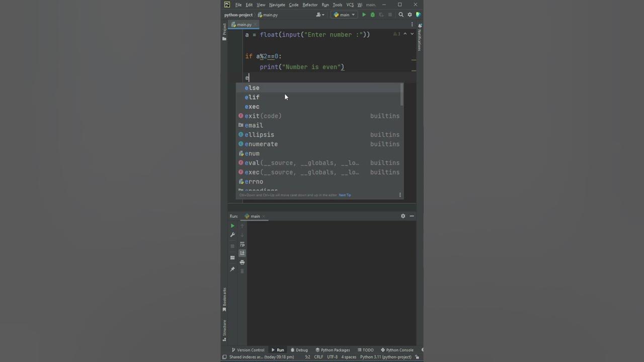Open the Bookmarks tool window

(224, 300)
